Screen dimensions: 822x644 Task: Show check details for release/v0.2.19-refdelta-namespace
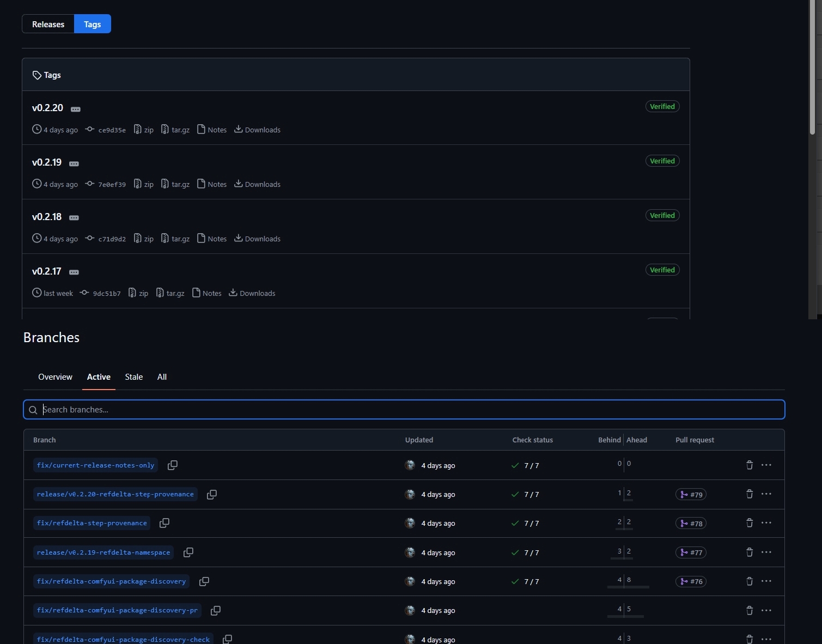pyautogui.click(x=525, y=553)
